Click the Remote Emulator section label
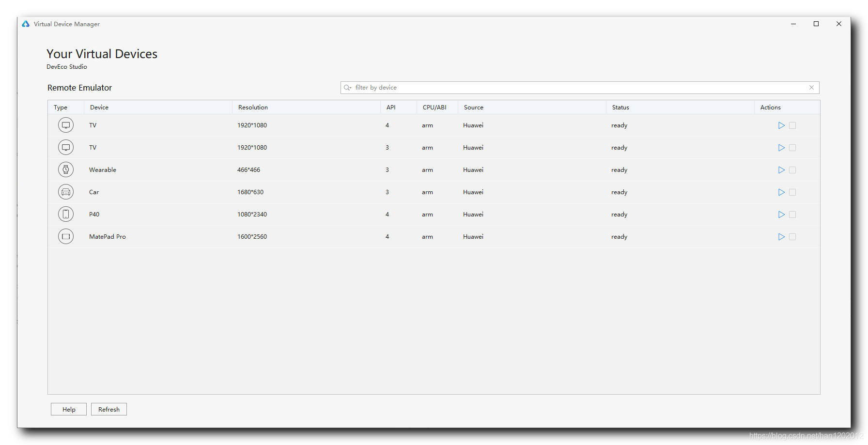Image resolution: width=868 pixels, height=445 pixels. click(x=79, y=88)
